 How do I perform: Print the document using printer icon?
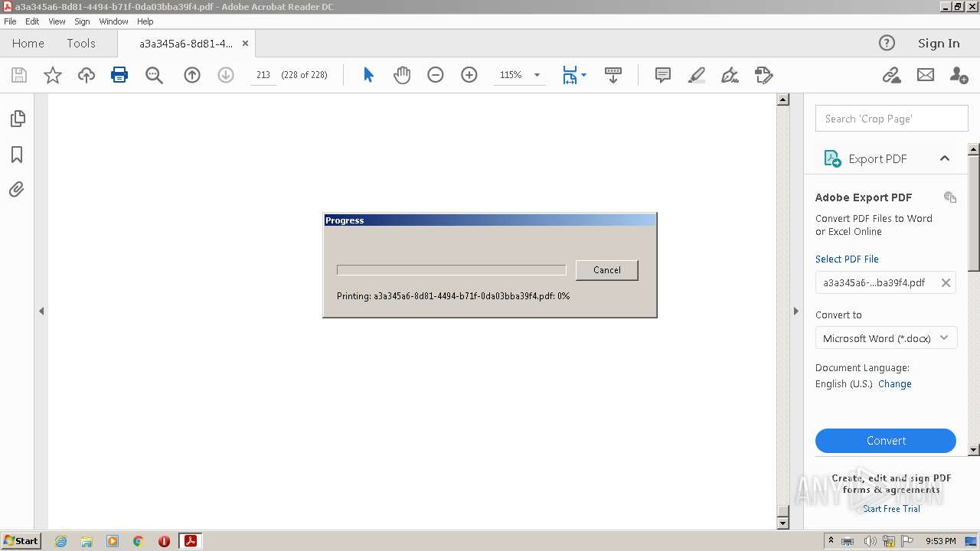[119, 75]
